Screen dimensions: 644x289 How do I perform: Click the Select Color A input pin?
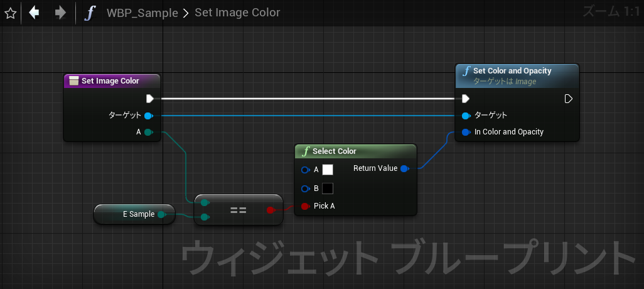click(x=305, y=170)
